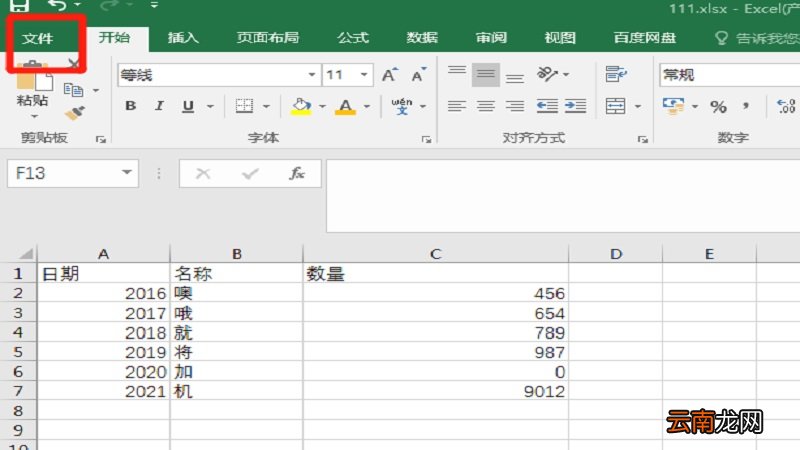The width and height of the screenshot is (800, 450).
Task: Toggle align right
Action: 515,106
